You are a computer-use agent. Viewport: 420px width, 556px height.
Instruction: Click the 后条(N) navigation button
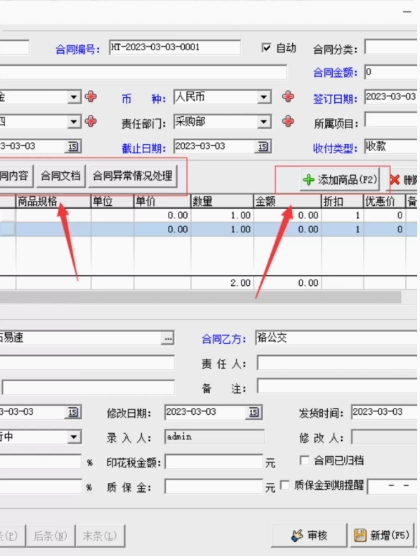[50, 536]
